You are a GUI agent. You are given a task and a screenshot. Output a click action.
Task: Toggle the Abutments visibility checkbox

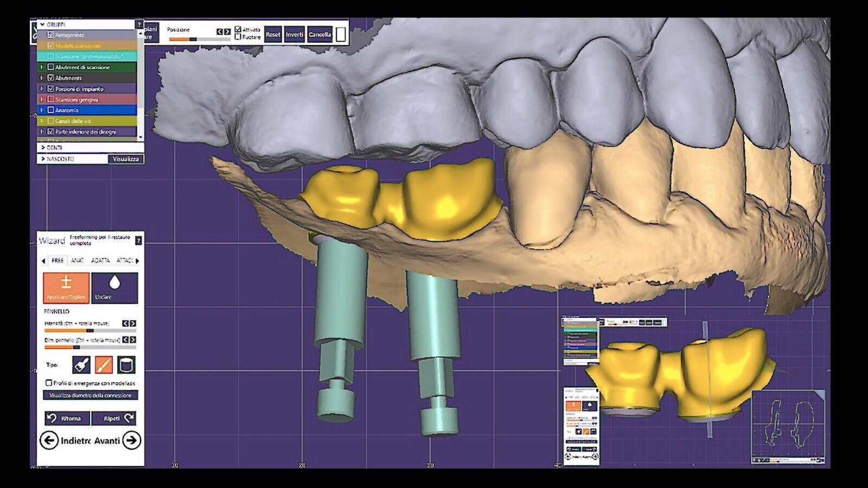coord(50,78)
